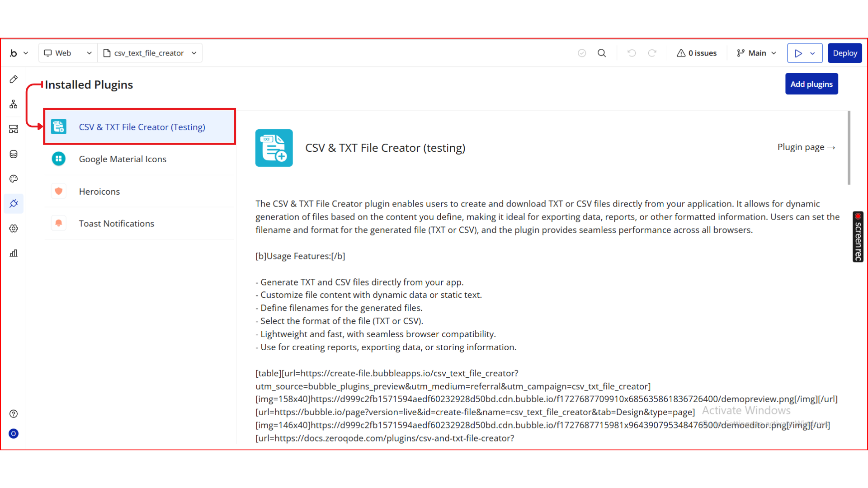
Task: Expand the csv_text_file_creator page dropdown
Action: click(x=150, y=53)
